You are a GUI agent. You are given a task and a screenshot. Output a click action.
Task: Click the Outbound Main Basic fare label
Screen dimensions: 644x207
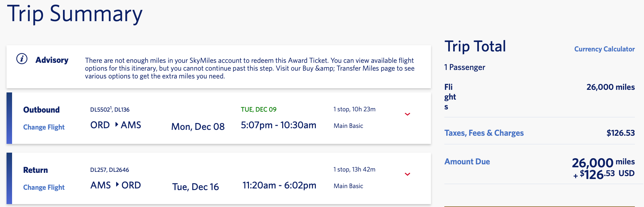(348, 126)
